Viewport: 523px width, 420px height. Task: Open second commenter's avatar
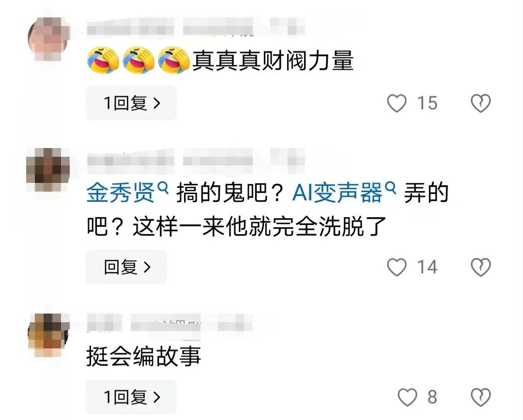click(x=47, y=170)
